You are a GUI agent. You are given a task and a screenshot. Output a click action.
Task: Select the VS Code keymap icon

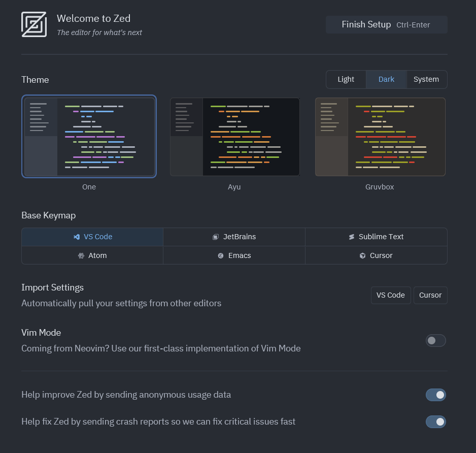[77, 237]
